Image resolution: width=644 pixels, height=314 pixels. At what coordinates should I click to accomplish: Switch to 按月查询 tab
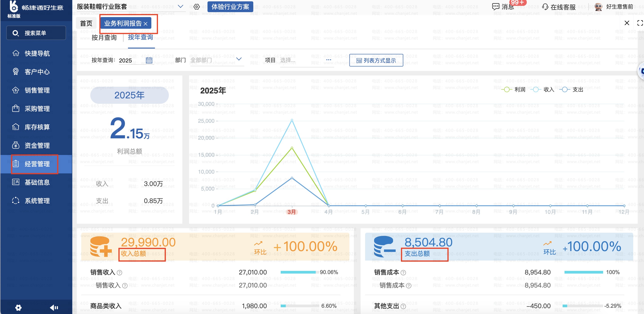(104, 38)
